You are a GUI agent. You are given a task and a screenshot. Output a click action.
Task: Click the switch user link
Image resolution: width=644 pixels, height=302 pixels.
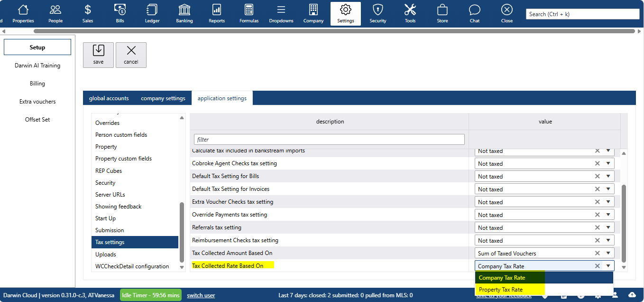point(201,295)
